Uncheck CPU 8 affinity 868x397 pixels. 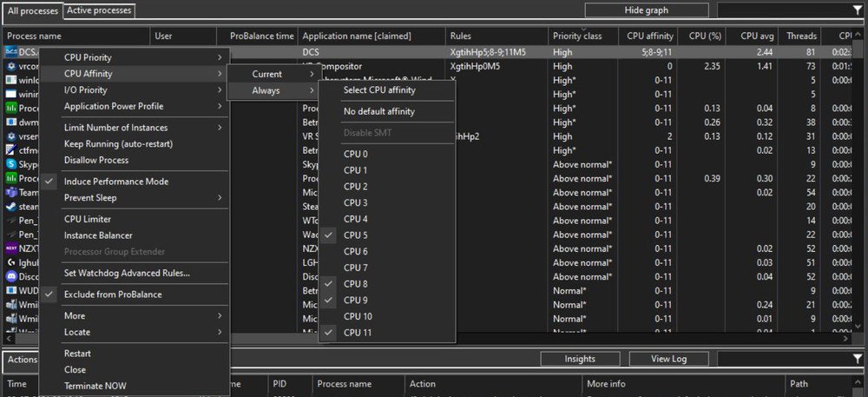tap(386, 283)
